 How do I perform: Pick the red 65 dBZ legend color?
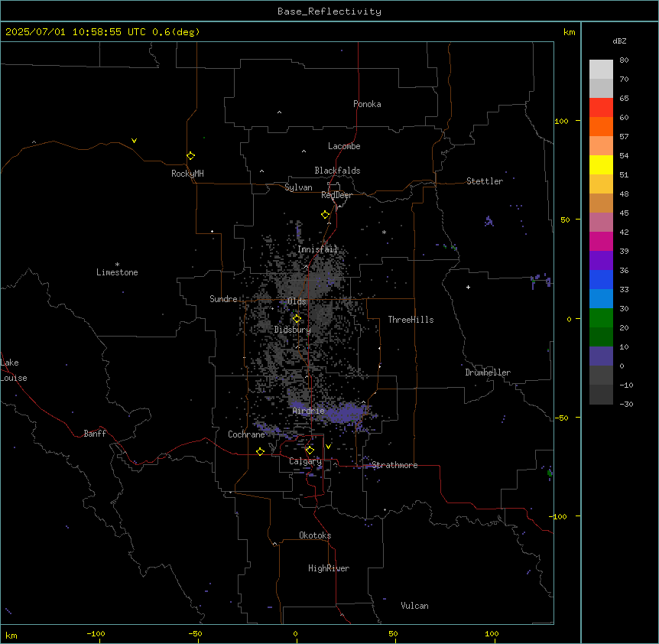pyautogui.click(x=601, y=107)
